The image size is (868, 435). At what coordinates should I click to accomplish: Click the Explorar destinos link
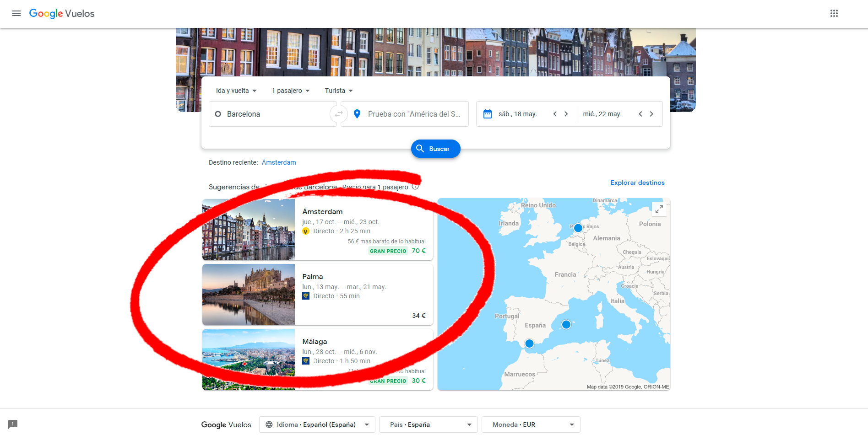pyautogui.click(x=638, y=183)
